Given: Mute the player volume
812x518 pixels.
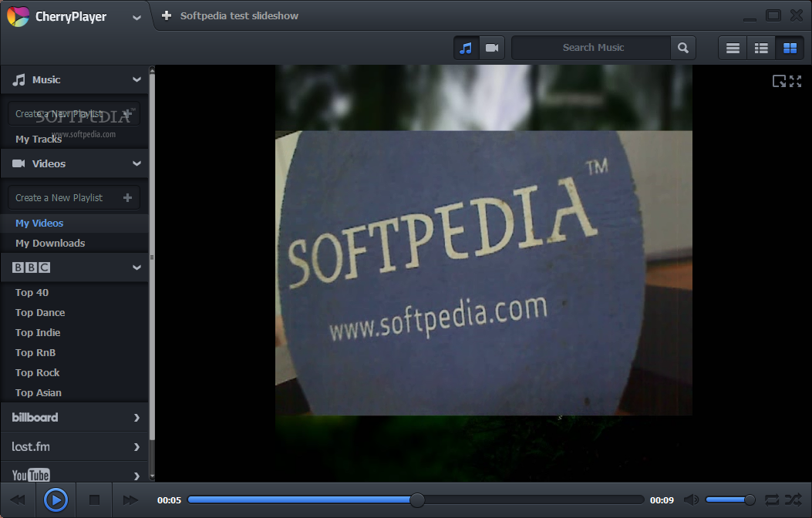Looking at the screenshot, I should 690,499.
